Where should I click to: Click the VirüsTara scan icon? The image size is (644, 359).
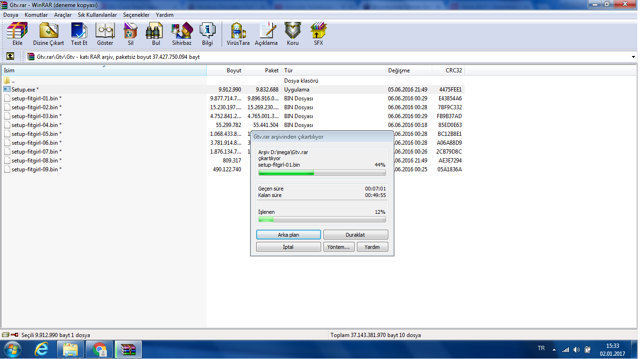tap(238, 34)
